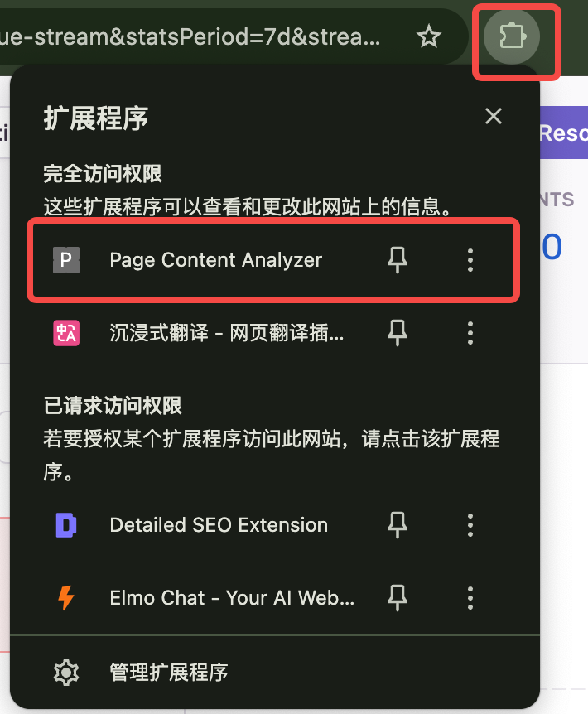The width and height of the screenshot is (588, 714).
Task: Open more options for Elmo Chat
Action: pos(470,598)
